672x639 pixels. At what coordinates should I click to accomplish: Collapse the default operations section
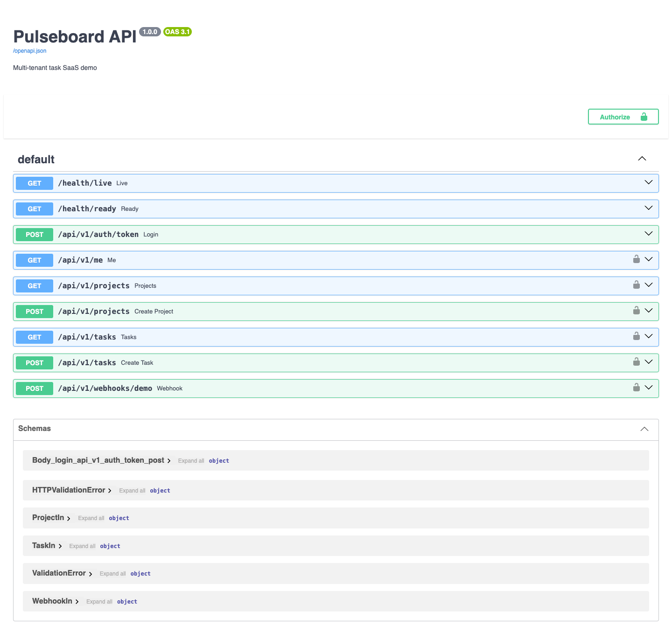click(x=642, y=159)
